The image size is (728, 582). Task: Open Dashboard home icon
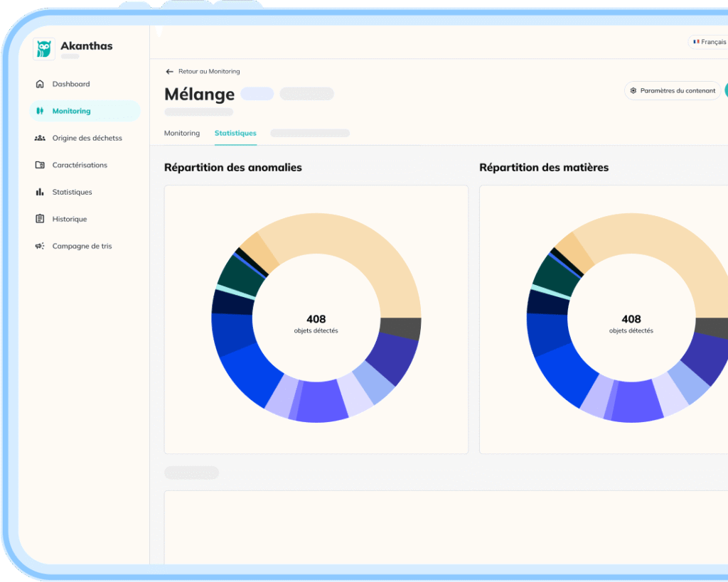tap(40, 84)
